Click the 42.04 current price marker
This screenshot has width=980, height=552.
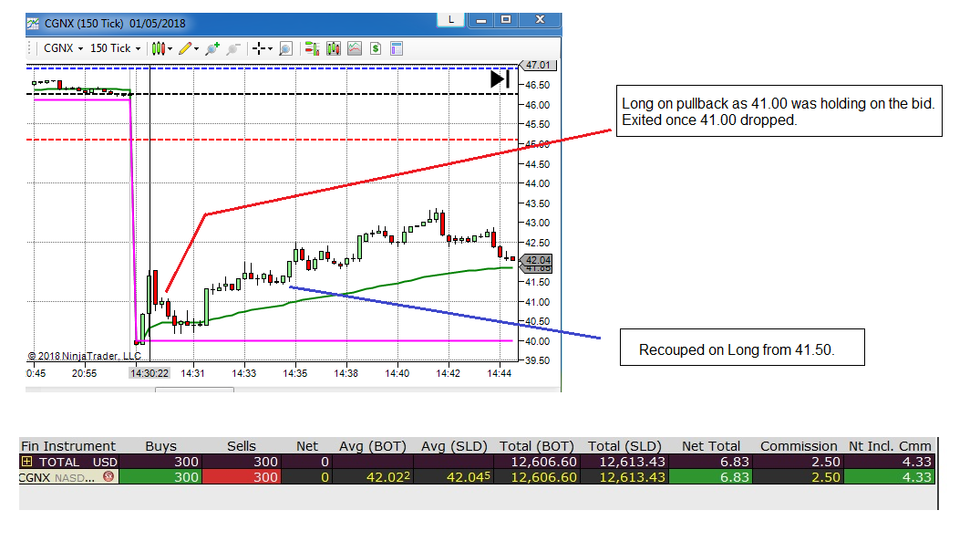point(538,260)
